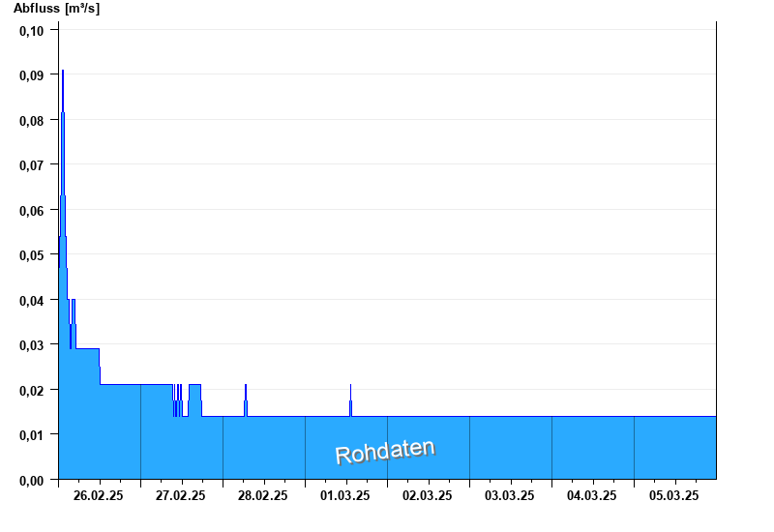This screenshot has height=532, width=774.
Task: Click the 0,01 y-axis label
Action: click(32, 435)
